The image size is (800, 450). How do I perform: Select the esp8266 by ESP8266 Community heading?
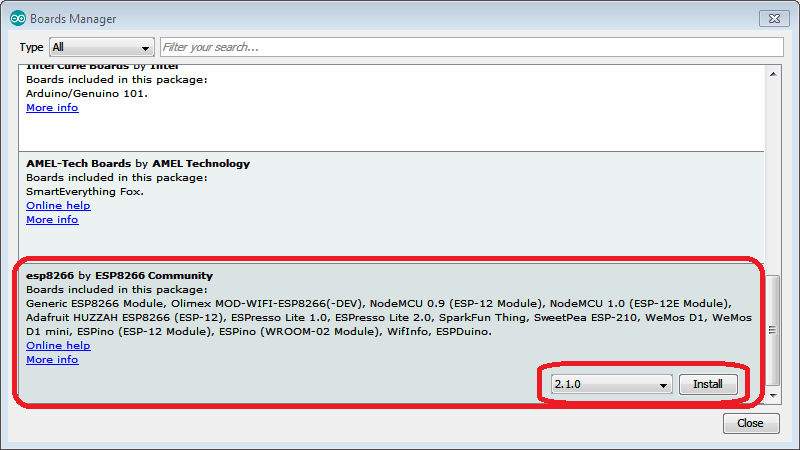[119, 276]
